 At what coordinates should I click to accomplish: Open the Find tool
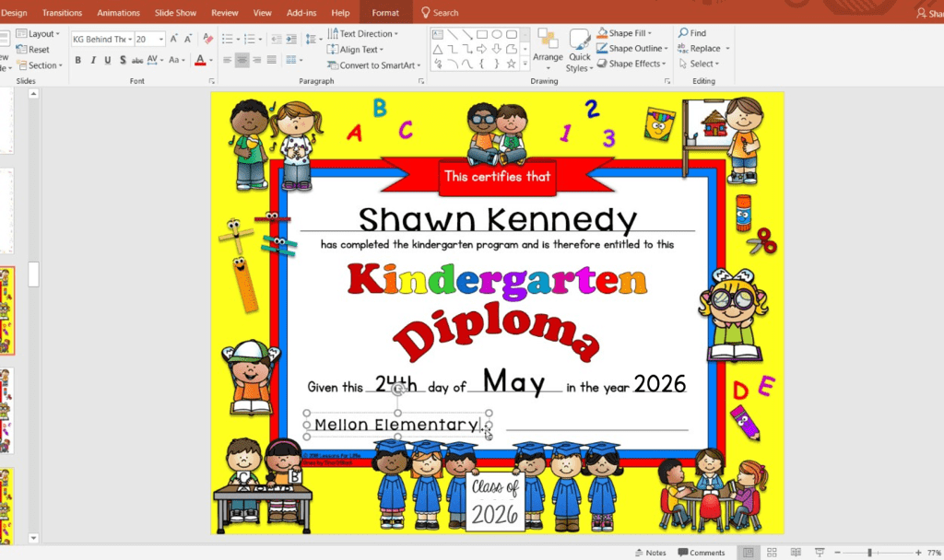(692, 33)
